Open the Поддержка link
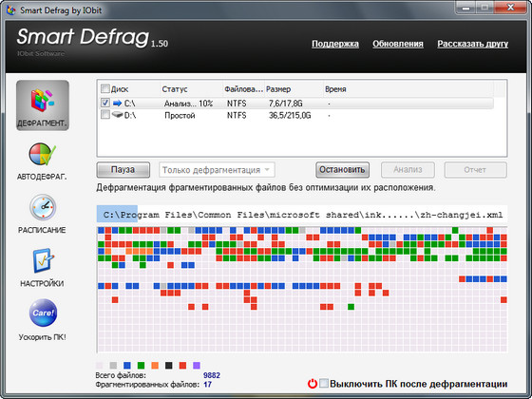The image size is (532, 399). (x=335, y=44)
